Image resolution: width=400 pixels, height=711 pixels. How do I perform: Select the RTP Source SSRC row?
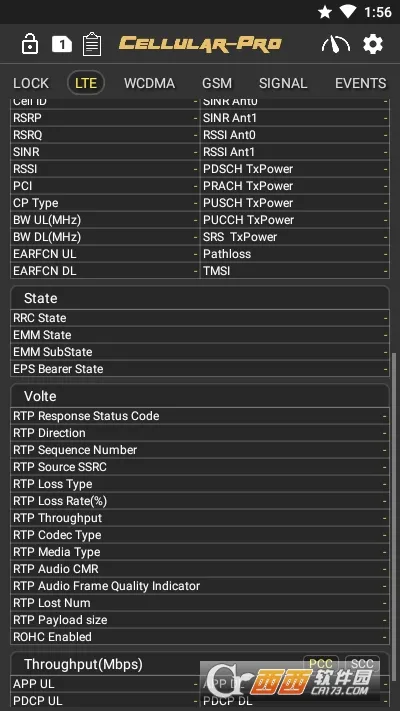[200, 467]
